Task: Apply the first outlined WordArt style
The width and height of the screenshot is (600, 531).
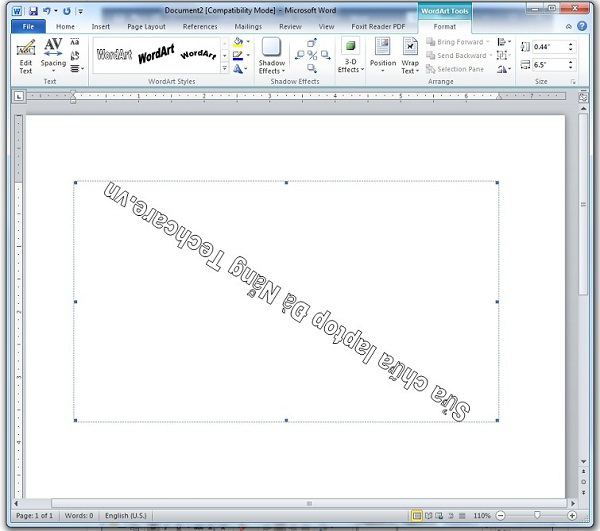Action: tap(114, 55)
